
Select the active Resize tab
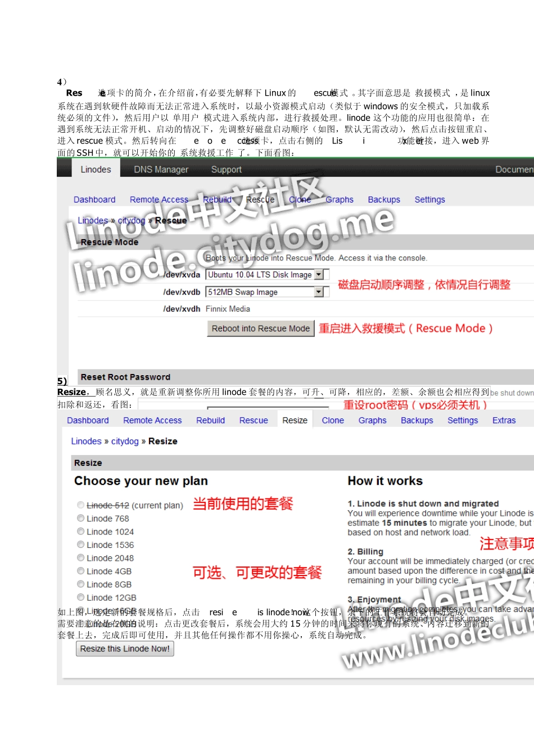pos(295,420)
